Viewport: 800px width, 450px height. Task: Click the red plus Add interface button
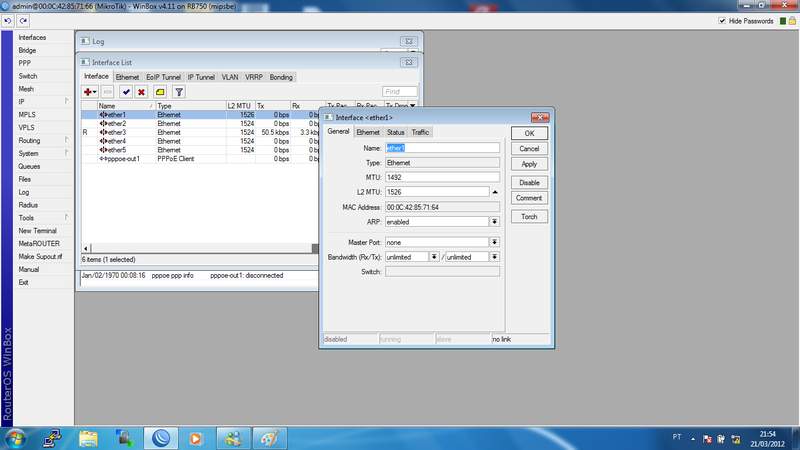[x=88, y=92]
